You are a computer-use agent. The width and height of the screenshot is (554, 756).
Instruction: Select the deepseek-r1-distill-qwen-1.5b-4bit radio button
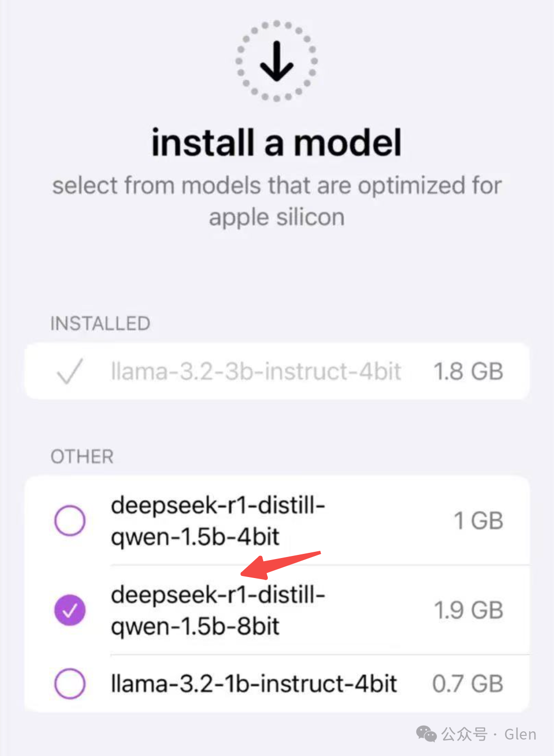point(70,520)
